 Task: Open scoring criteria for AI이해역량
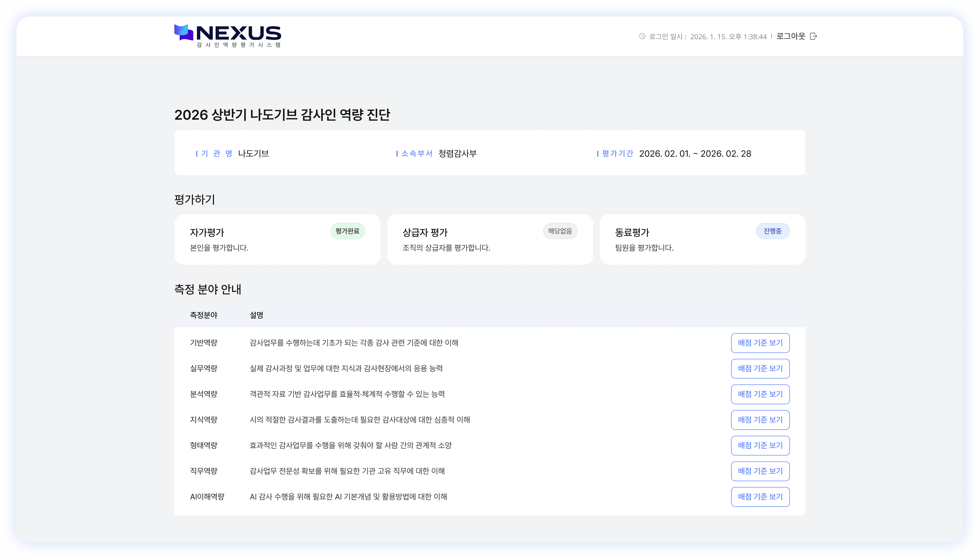[761, 496]
